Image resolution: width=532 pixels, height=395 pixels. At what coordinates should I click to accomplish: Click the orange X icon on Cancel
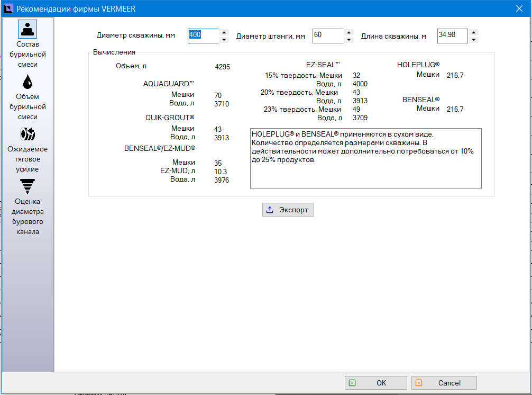[419, 383]
